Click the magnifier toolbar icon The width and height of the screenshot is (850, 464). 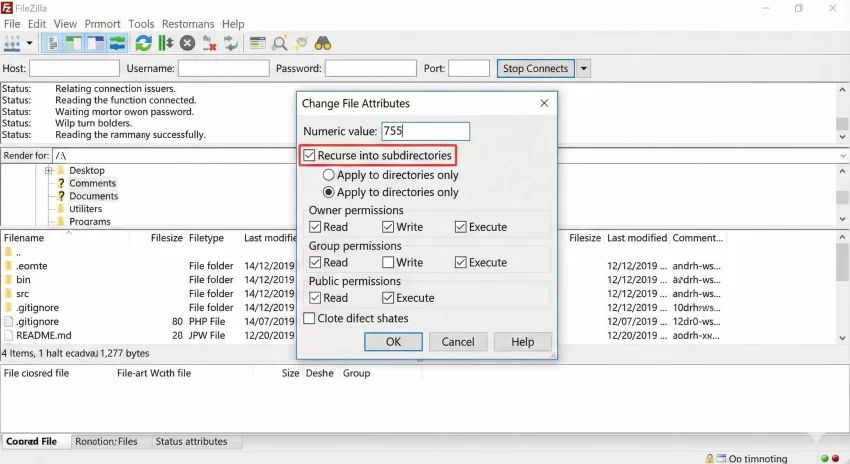[x=280, y=43]
